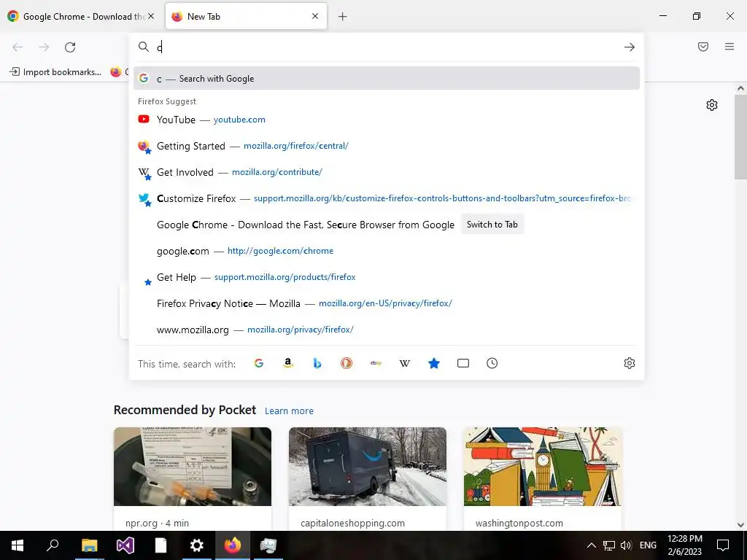Screen dimensions: 747x560
Task: Open taskbar search magnifier
Action: (53, 545)
